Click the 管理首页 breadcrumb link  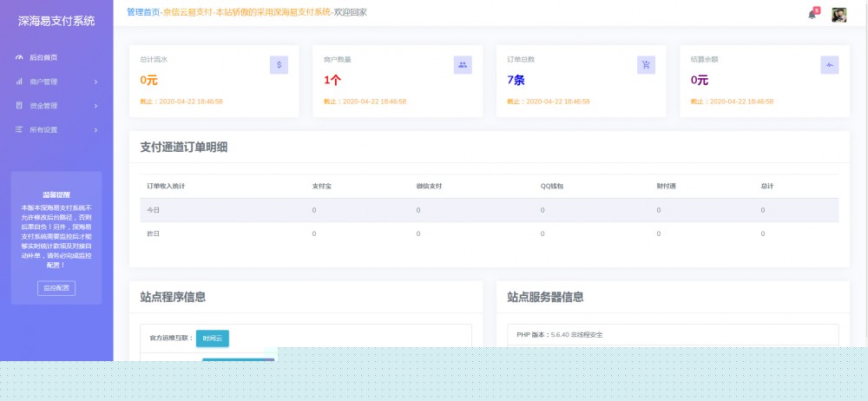point(143,12)
